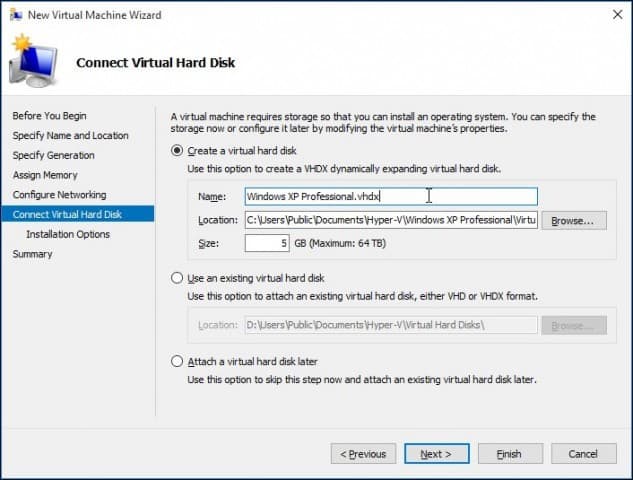Click the wizard title bar icon
This screenshot has height=480, width=633.
click(x=16, y=15)
